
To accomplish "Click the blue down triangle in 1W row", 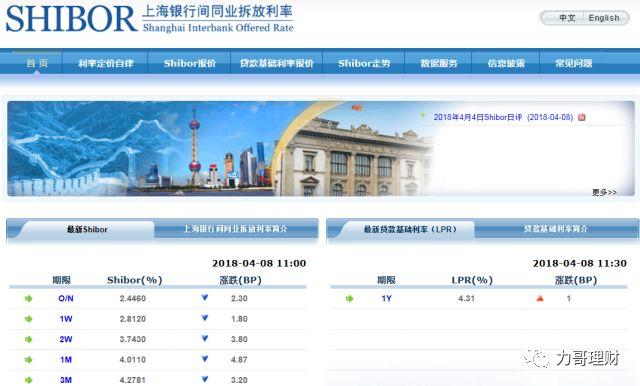I will pyautogui.click(x=205, y=318).
